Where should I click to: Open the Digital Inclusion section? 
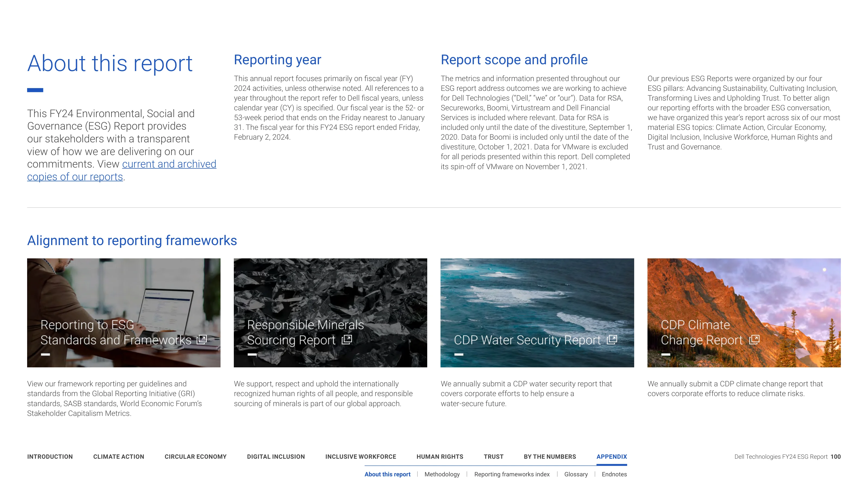click(x=276, y=457)
